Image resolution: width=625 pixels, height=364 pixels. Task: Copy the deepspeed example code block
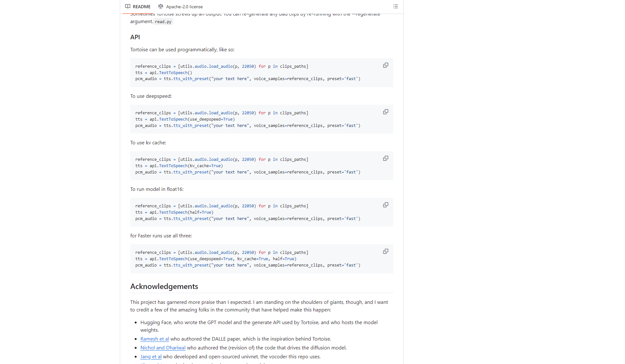coord(385,112)
